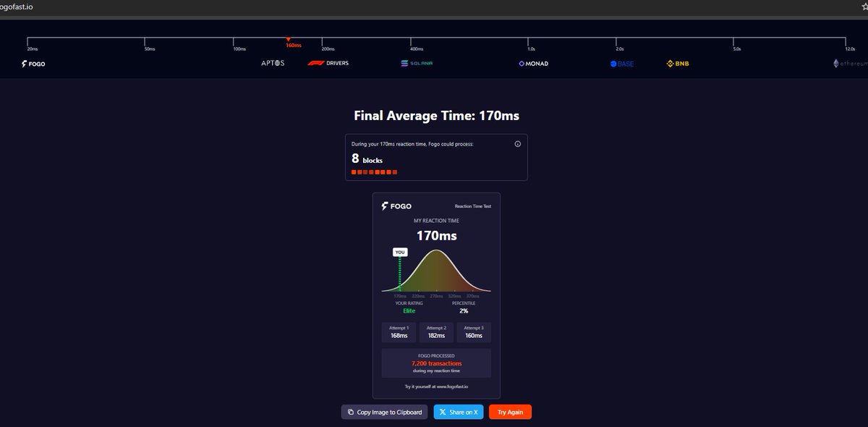Image resolution: width=868 pixels, height=427 pixels.
Task: Click the MY REACTION TIME label
Action: tap(436, 221)
